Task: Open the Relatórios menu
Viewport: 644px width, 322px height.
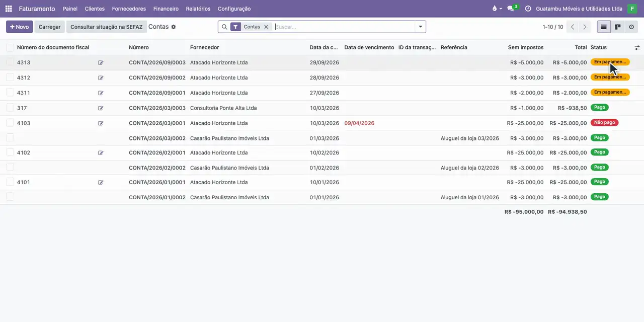Action: point(198,9)
